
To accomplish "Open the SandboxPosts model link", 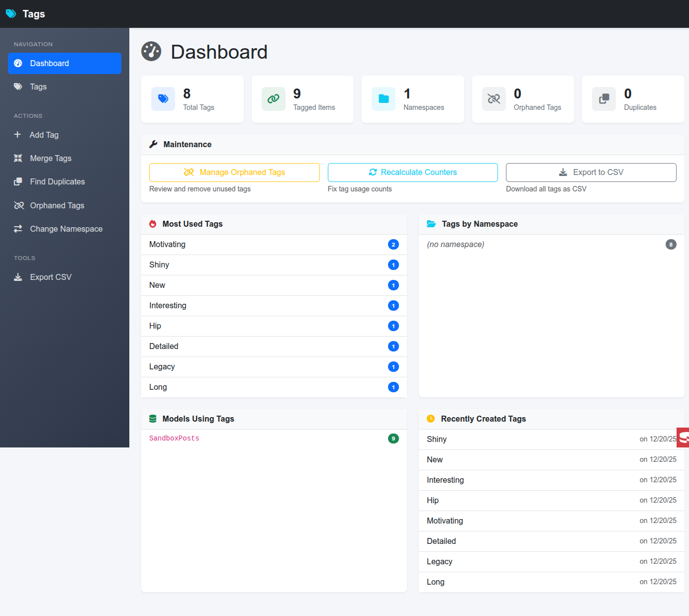I will coord(174,438).
